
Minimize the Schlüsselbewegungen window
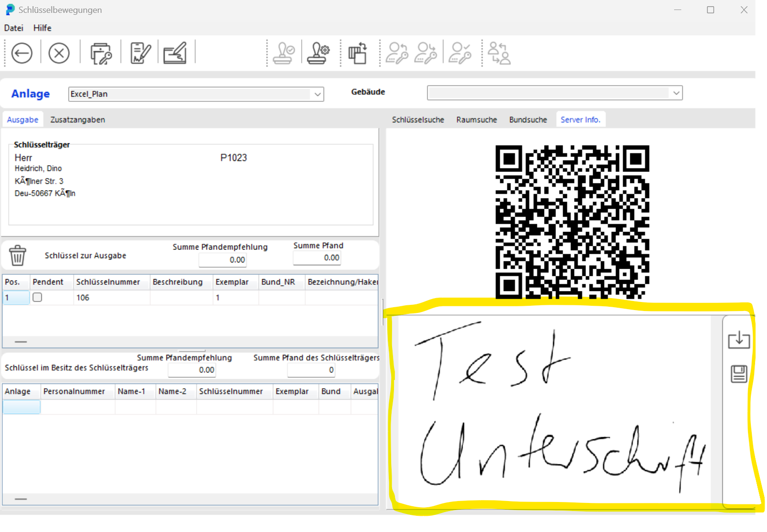point(677,10)
